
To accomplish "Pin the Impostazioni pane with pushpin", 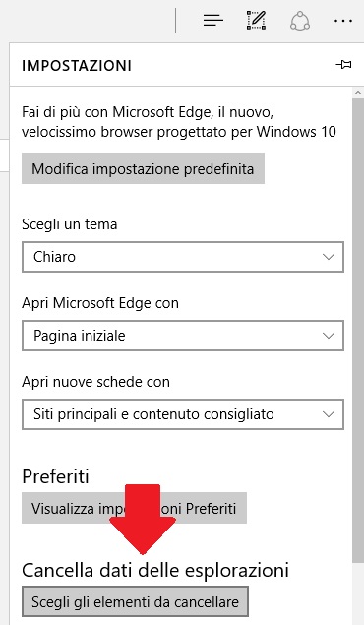I will [x=343, y=64].
